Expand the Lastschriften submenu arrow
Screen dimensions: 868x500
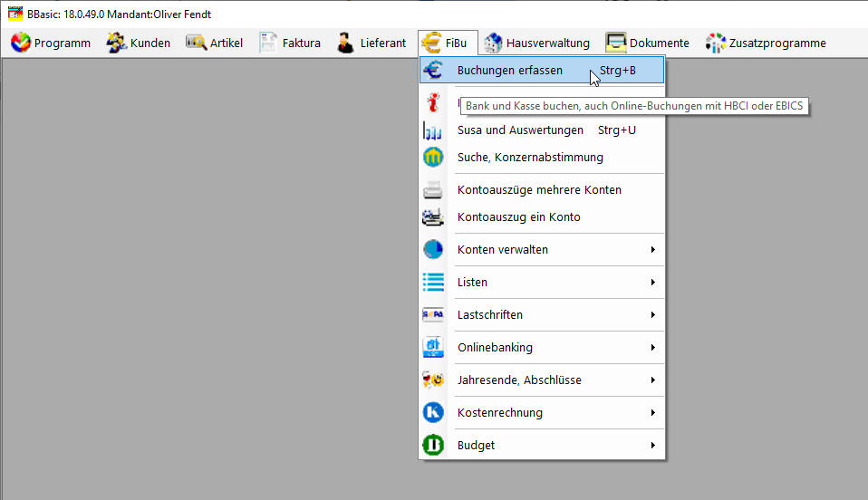(653, 315)
